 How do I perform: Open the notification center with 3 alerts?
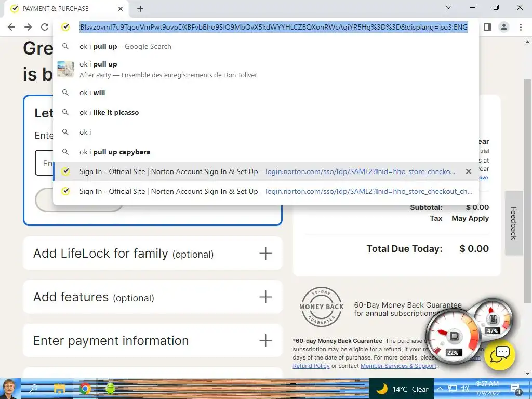[x=516, y=389]
